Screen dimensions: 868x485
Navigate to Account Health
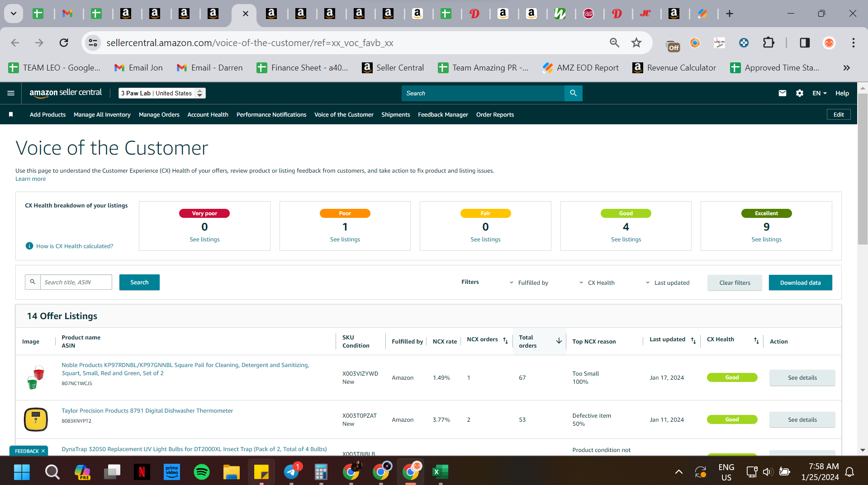click(x=208, y=114)
